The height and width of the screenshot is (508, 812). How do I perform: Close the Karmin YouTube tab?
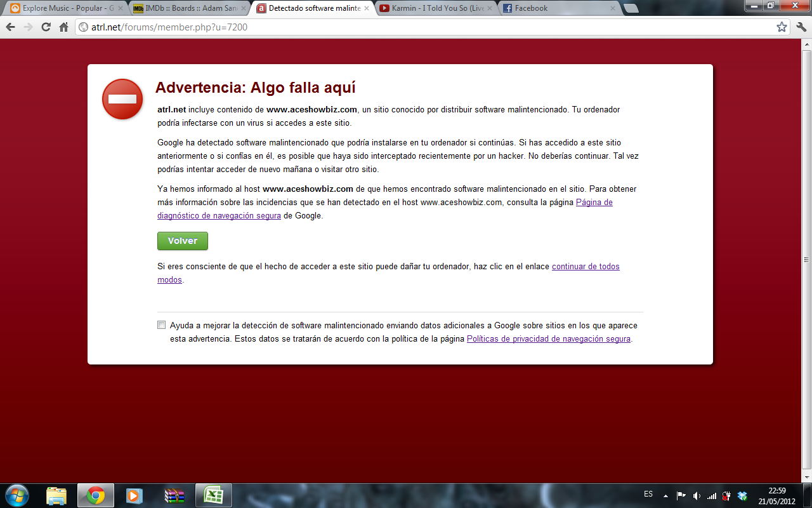pyautogui.click(x=489, y=8)
